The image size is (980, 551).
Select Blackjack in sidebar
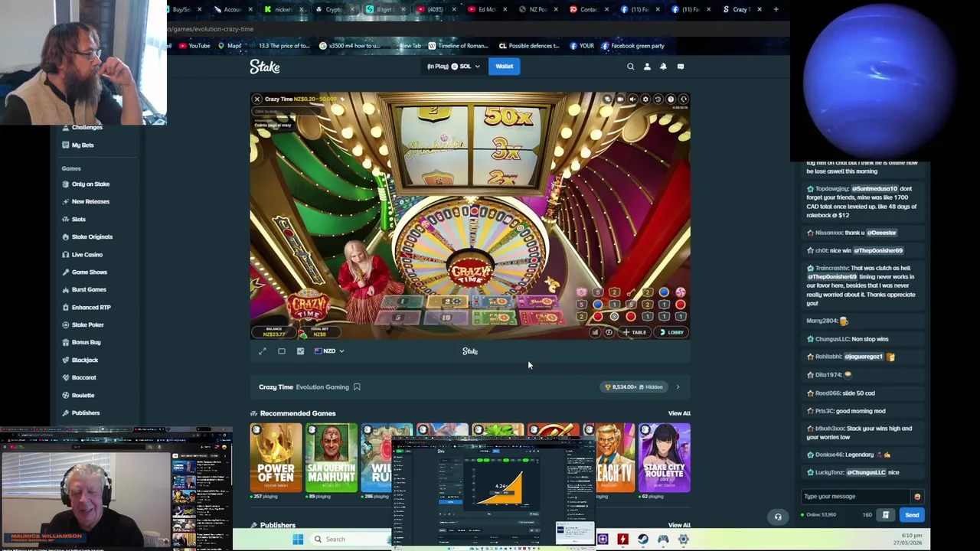coord(84,360)
